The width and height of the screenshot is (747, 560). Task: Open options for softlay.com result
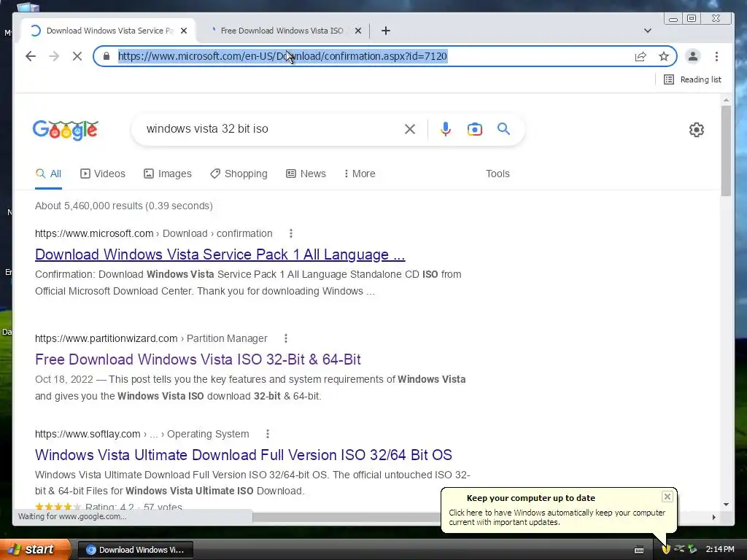pyautogui.click(x=268, y=434)
